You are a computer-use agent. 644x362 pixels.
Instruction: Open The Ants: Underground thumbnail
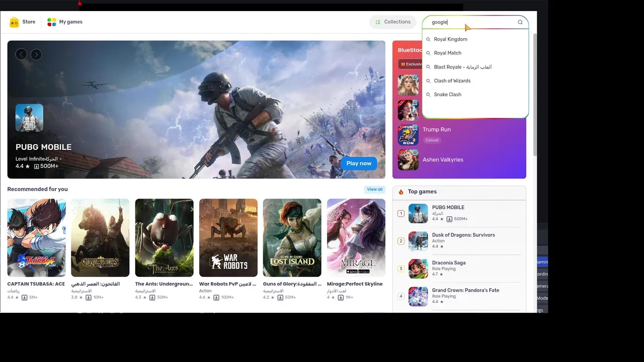coord(164,238)
